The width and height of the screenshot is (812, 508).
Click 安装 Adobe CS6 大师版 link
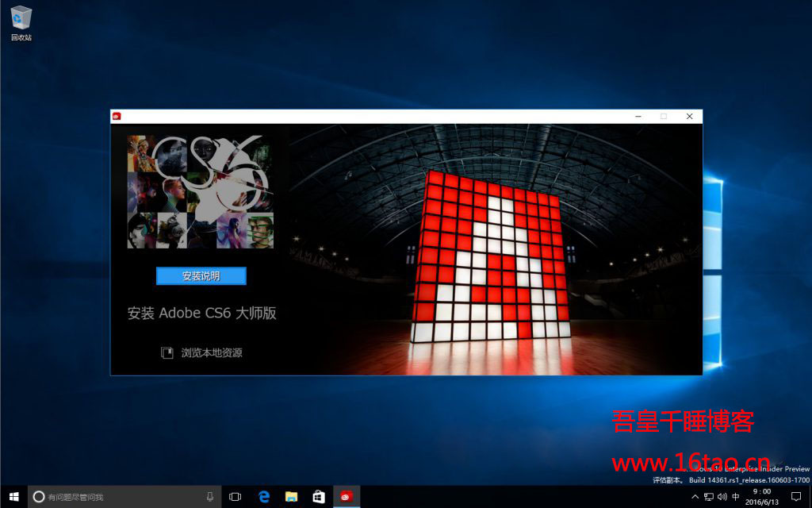[x=201, y=314]
